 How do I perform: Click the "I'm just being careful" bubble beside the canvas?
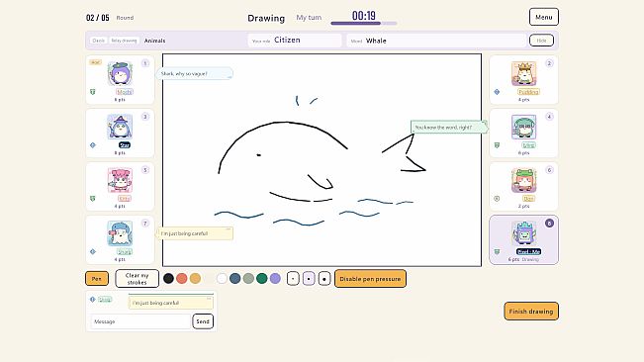195,233
